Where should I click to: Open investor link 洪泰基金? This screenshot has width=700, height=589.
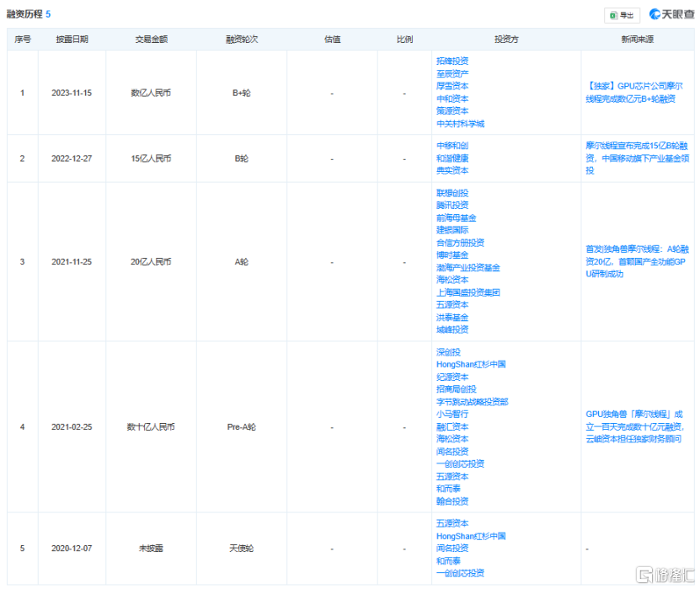[452, 318]
